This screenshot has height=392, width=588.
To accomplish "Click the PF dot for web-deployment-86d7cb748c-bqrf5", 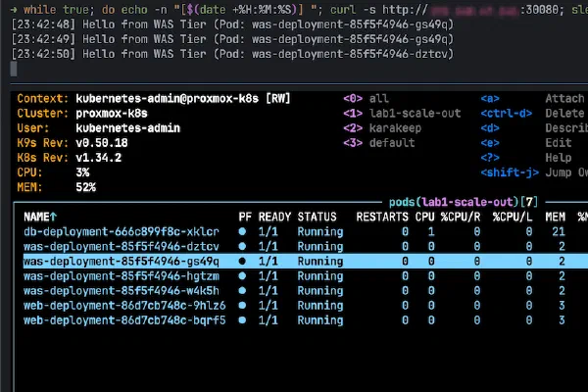I will point(243,320).
